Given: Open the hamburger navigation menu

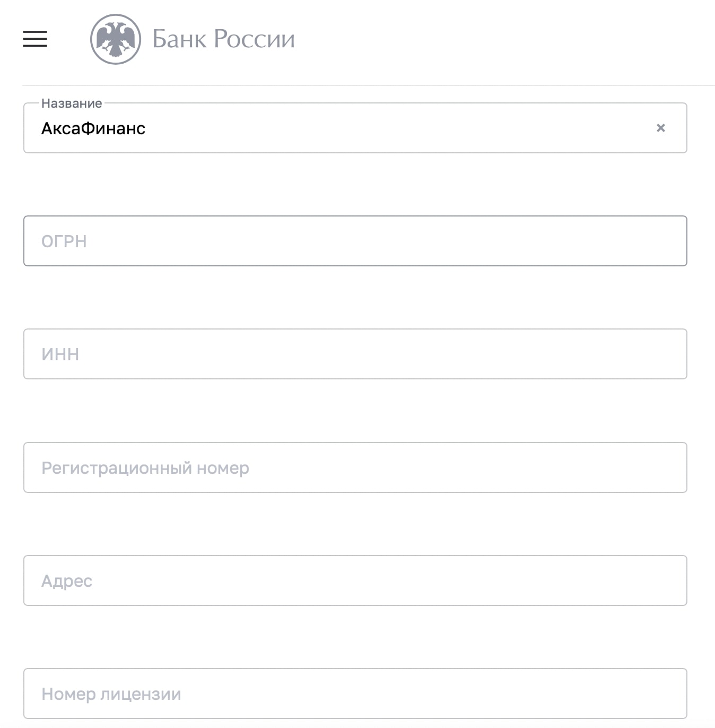Looking at the screenshot, I should [x=35, y=39].
